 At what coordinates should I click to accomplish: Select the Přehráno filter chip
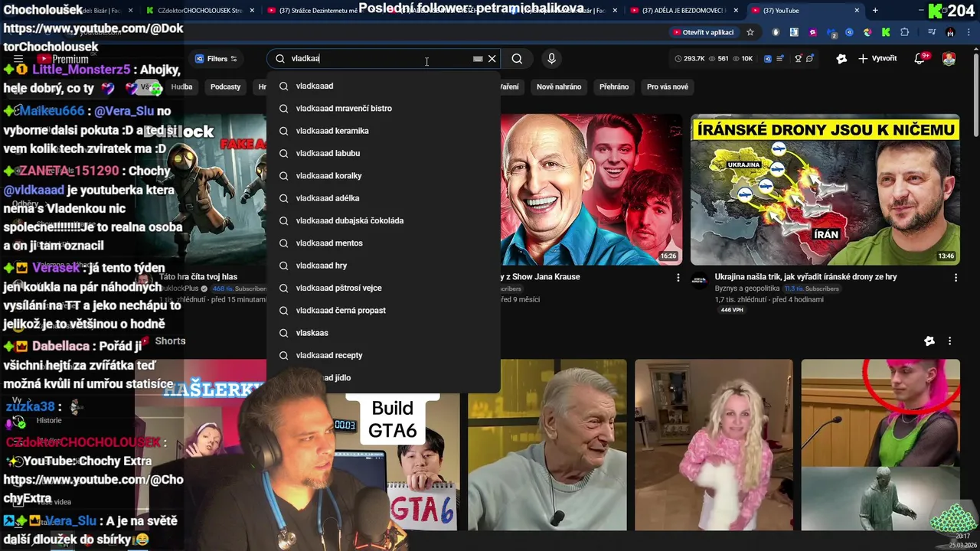[x=614, y=86]
